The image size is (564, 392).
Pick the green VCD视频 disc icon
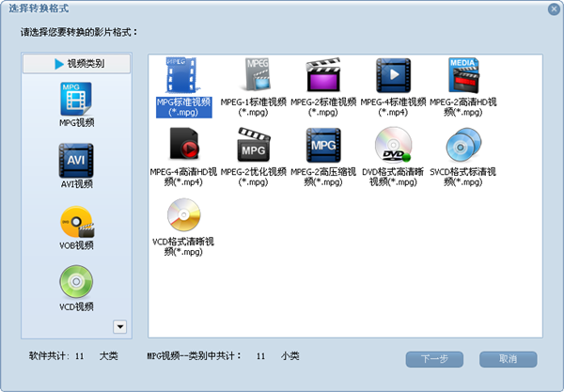tap(76, 282)
